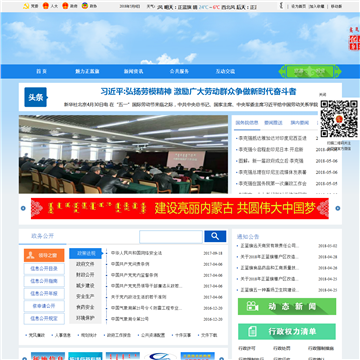Select the 政策法规 category tab
This screenshot has width=360, height=360.
(x=85, y=253)
